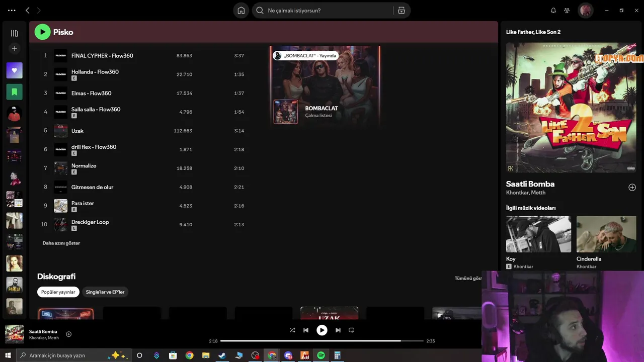Click the play/pause button in player bar
The image size is (644, 362).
322,330
